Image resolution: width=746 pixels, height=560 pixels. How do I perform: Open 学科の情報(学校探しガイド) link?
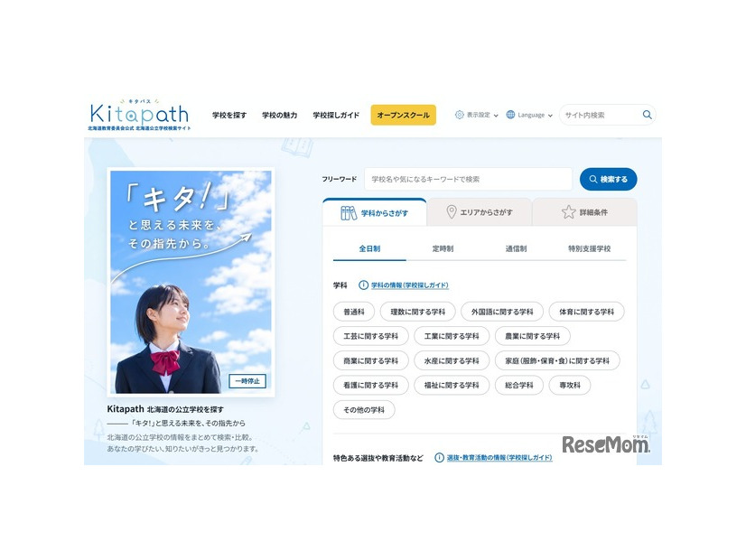[x=410, y=285]
